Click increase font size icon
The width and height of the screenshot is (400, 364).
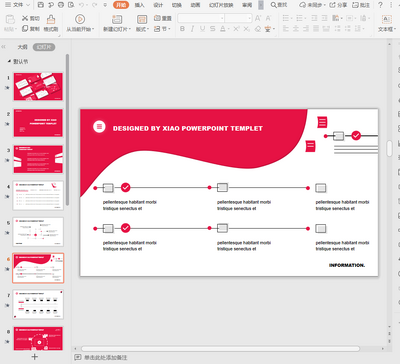pos(258,18)
